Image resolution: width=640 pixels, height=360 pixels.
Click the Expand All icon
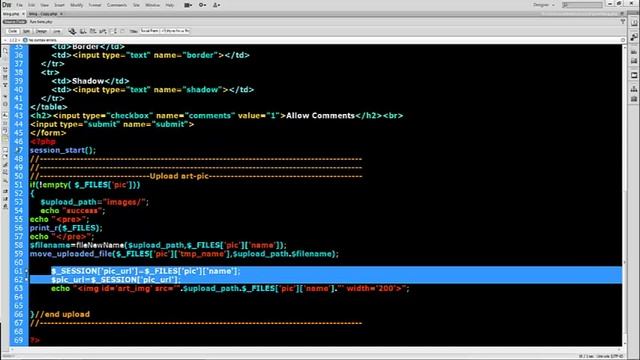(5, 85)
